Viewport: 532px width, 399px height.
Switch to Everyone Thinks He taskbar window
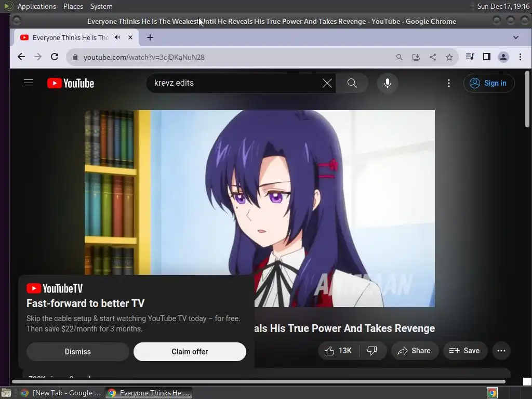point(149,393)
